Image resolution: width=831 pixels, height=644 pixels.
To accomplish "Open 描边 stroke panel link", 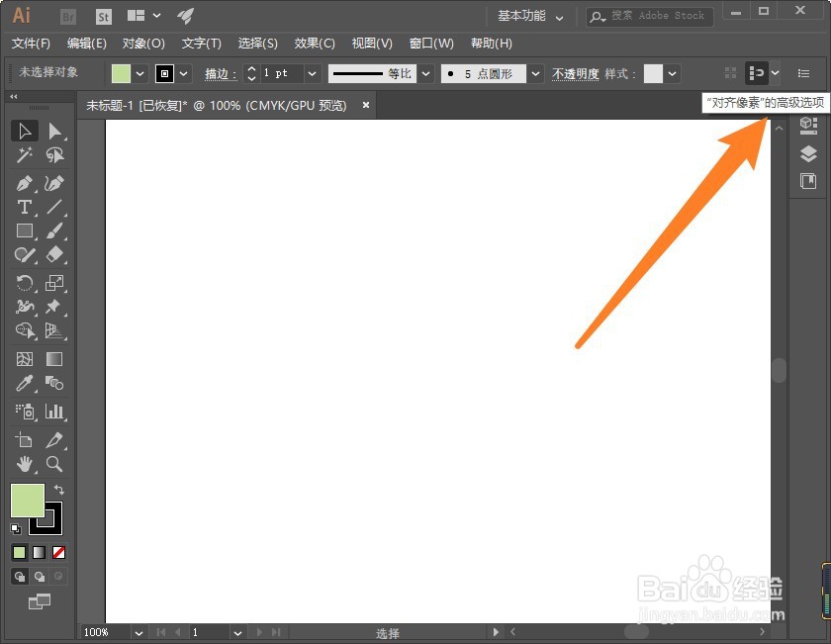I will (221, 73).
